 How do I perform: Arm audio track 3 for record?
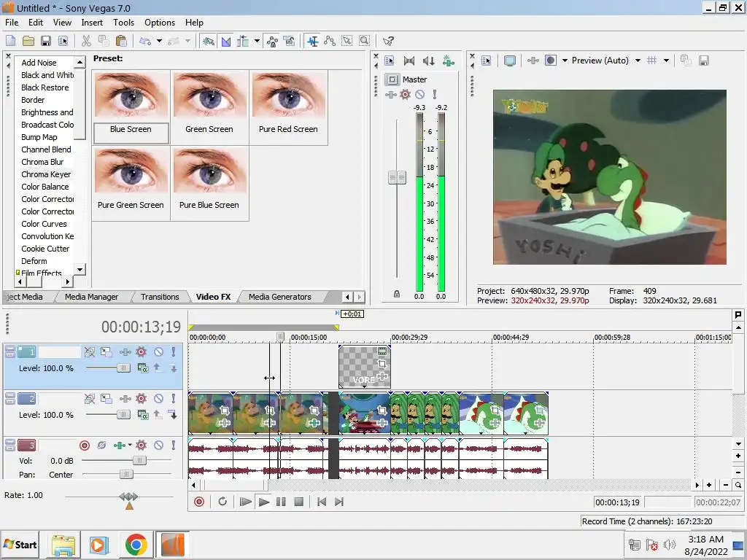coord(85,446)
